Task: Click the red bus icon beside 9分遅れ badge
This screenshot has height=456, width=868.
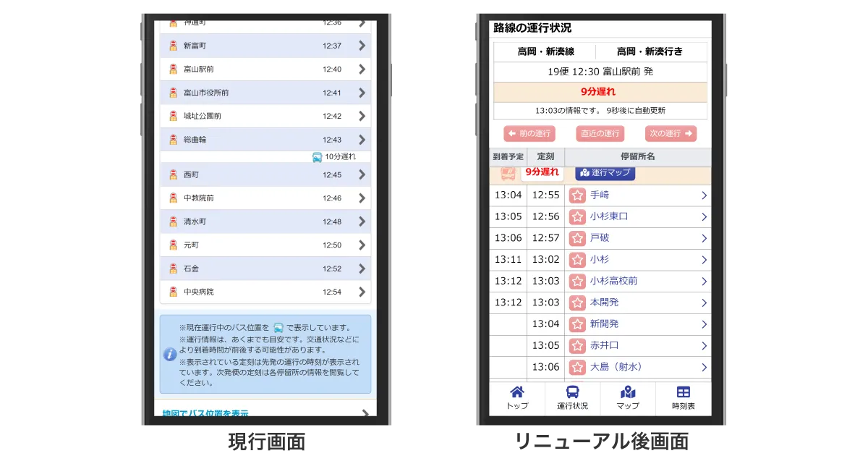Action: click(508, 173)
